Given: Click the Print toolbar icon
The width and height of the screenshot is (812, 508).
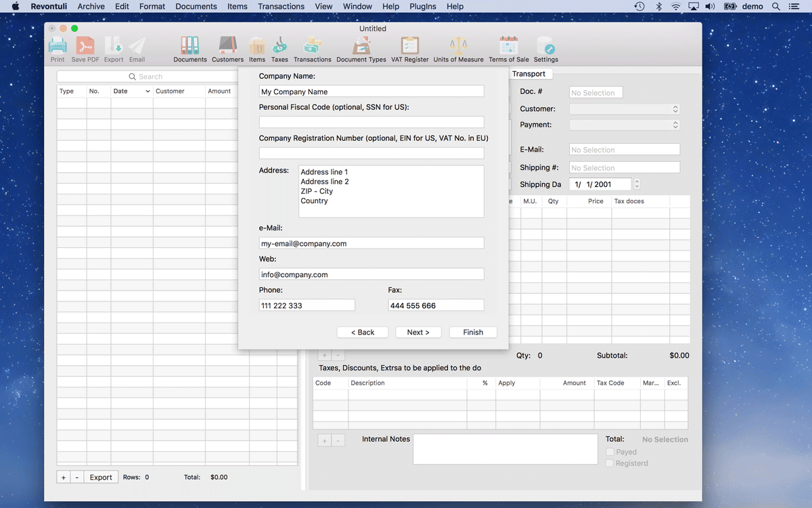Looking at the screenshot, I should pyautogui.click(x=58, y=46).
